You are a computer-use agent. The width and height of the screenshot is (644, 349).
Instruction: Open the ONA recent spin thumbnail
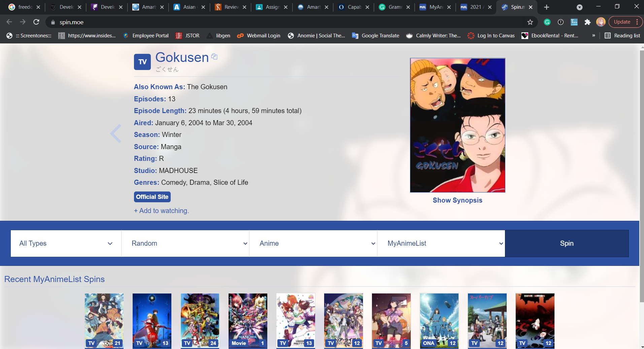[x=439, y=321]
